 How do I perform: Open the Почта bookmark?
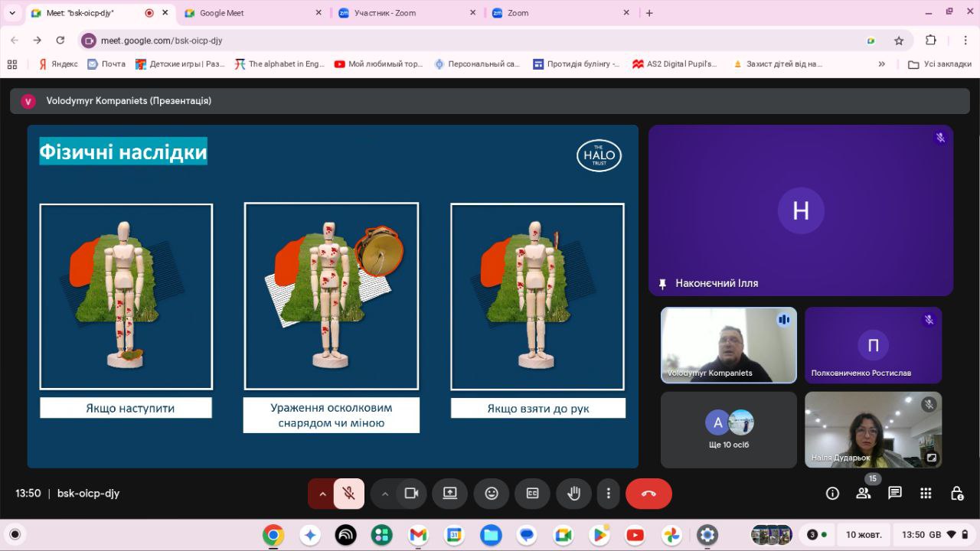coord(106,64)
